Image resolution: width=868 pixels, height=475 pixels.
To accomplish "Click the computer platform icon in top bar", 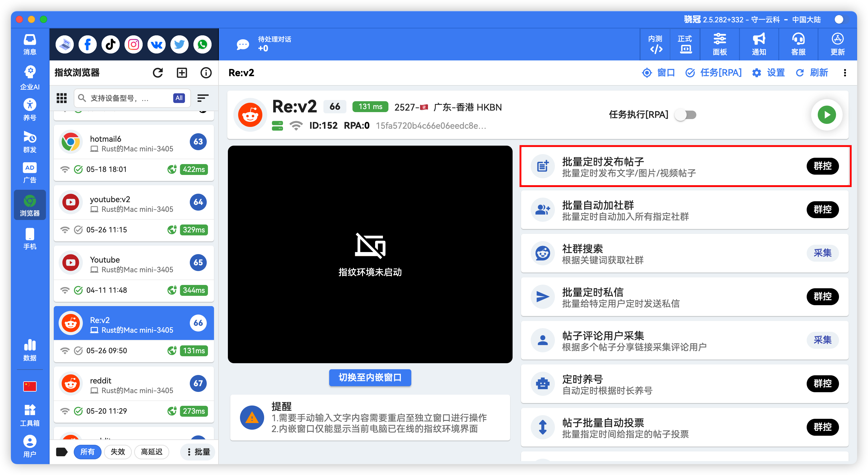I will (x=65, y=44).
